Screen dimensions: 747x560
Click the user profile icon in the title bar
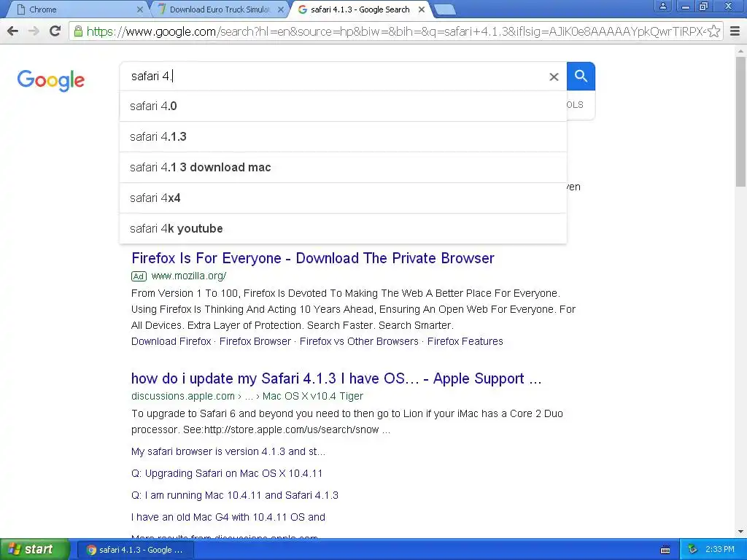click(662, 6)
